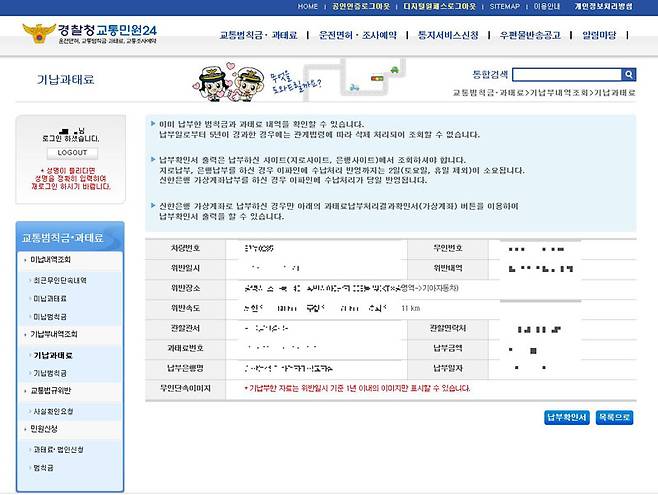Viewport: 658px width, 495px height.
Task: Select 기납부내역조회 in sidebar
Action: pos(54,334)
